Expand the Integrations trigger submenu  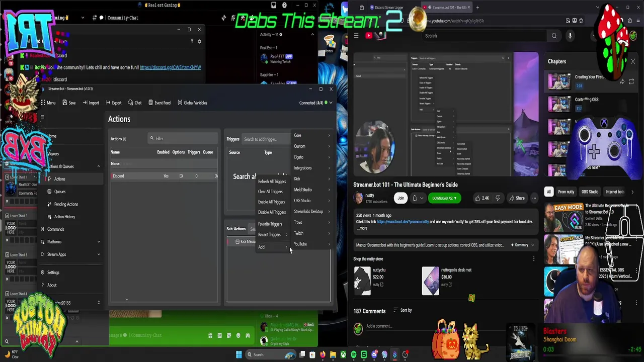coord(312,168)
